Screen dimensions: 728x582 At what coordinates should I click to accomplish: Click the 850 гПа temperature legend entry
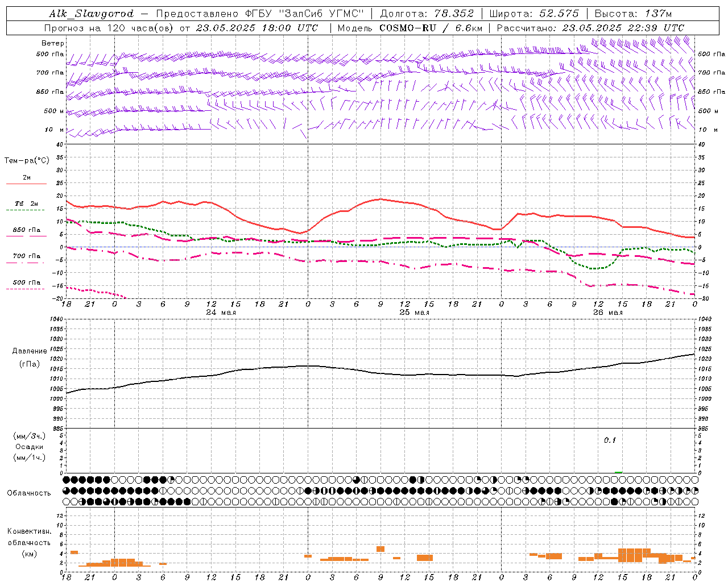pyautogui.click(x=26, y=230)
